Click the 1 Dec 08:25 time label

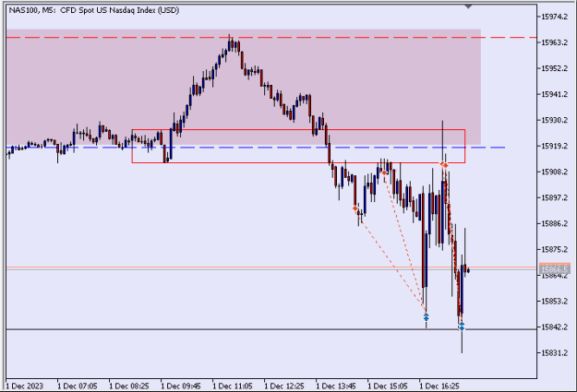pos(129,386)
